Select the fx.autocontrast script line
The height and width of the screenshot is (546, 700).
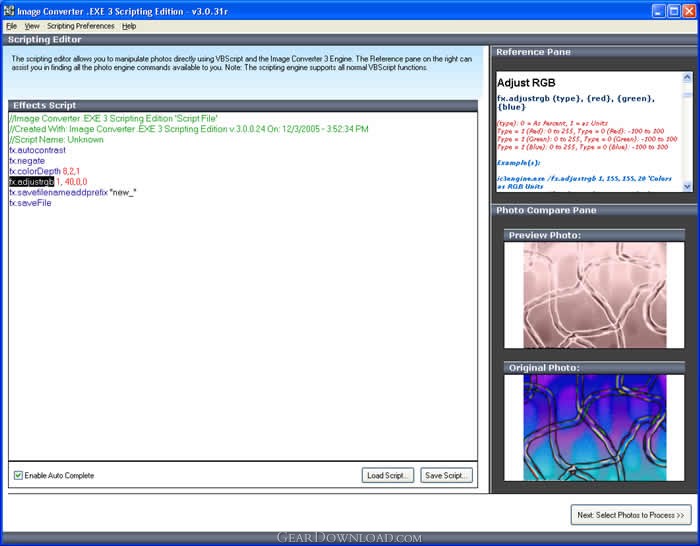click(38, 150)
